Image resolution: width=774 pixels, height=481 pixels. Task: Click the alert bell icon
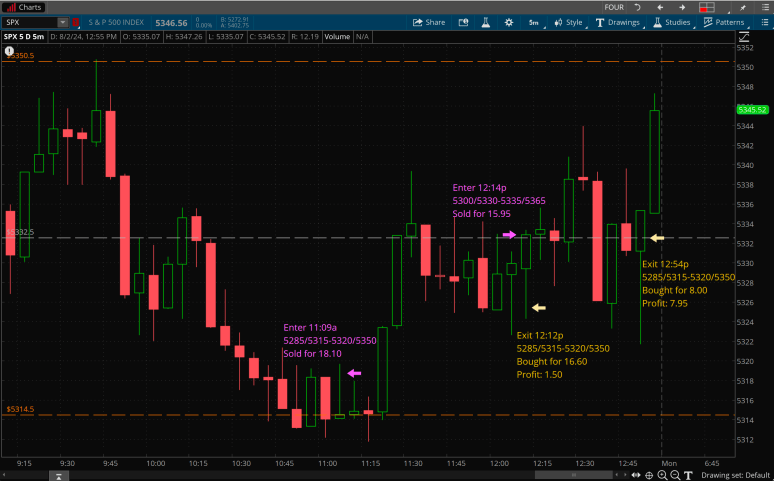[x=465, y=22]
